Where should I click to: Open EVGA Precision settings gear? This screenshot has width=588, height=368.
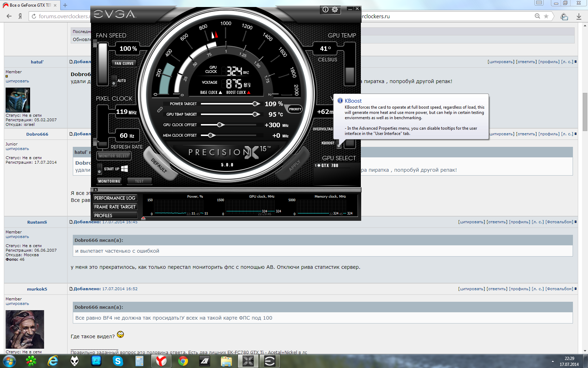coord(335,9)
